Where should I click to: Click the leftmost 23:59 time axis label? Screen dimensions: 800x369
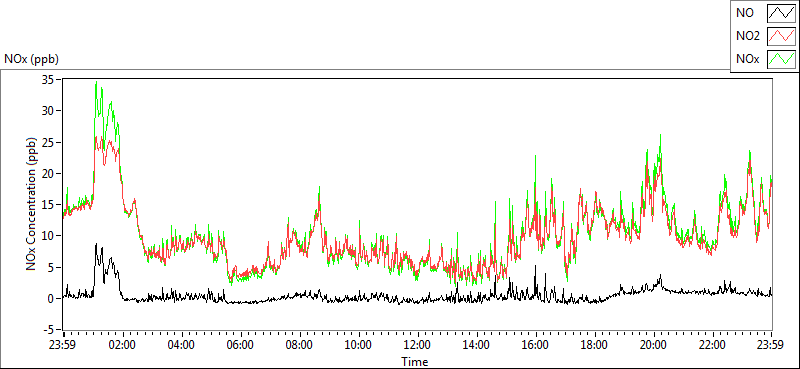click(x=62, y=345)
